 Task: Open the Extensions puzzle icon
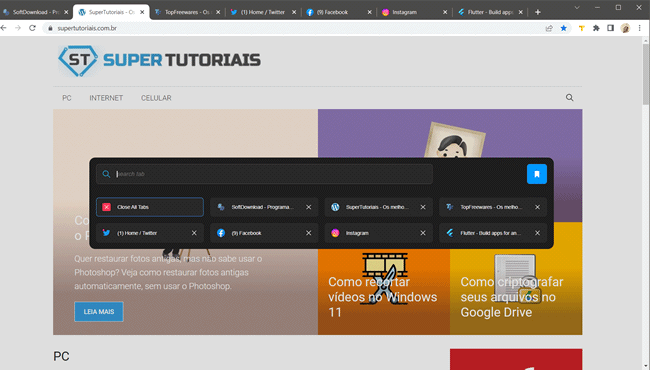[x=596, y=28]
